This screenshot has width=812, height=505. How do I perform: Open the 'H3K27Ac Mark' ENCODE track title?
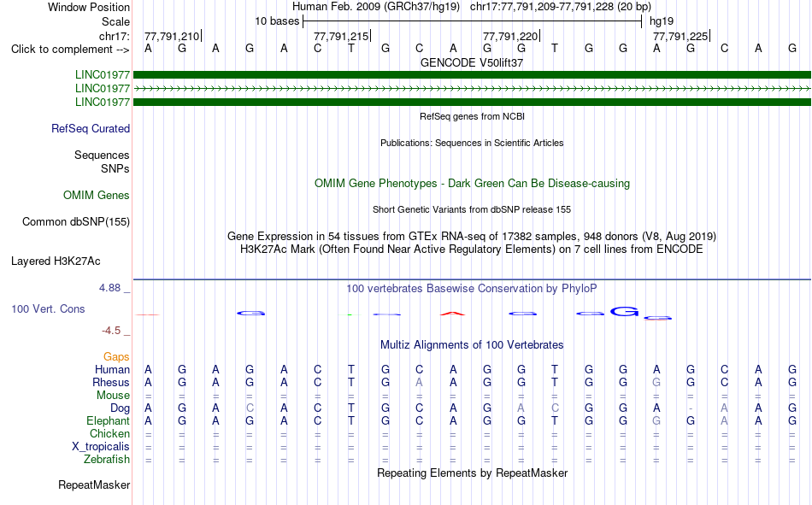click(x=472, y=250)
